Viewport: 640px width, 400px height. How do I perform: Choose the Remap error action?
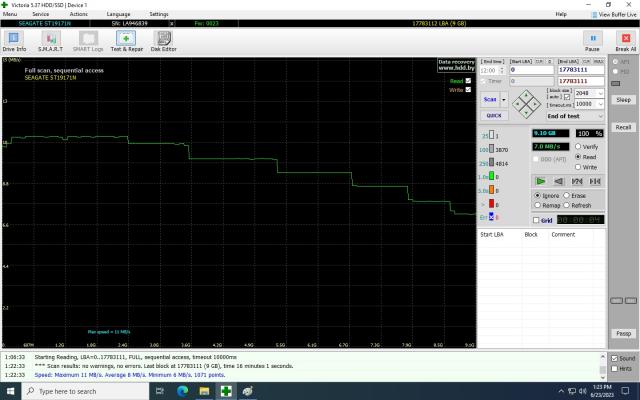point(539,205)
